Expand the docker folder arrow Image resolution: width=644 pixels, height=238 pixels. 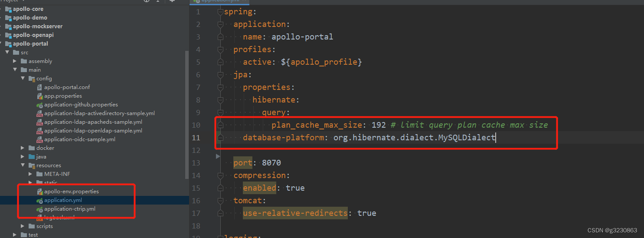23,148
